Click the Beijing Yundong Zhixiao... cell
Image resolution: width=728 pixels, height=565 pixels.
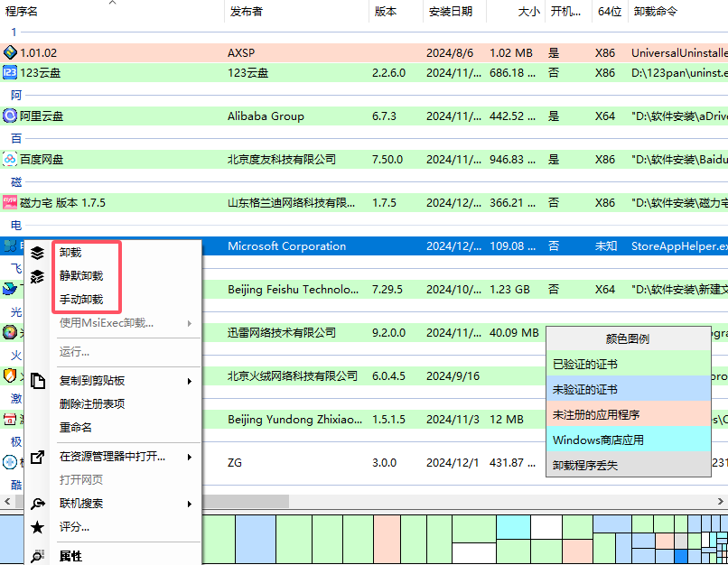point(294,420)
